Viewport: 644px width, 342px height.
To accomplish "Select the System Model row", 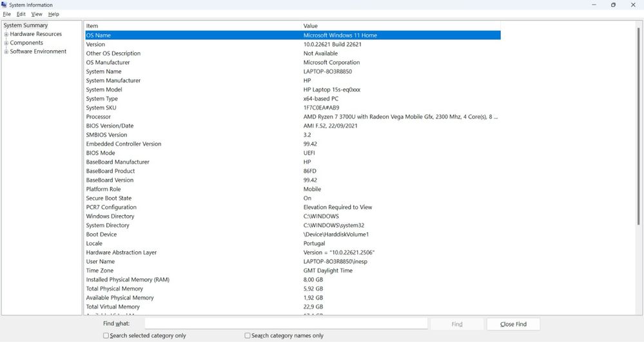I will pos(293,90).
